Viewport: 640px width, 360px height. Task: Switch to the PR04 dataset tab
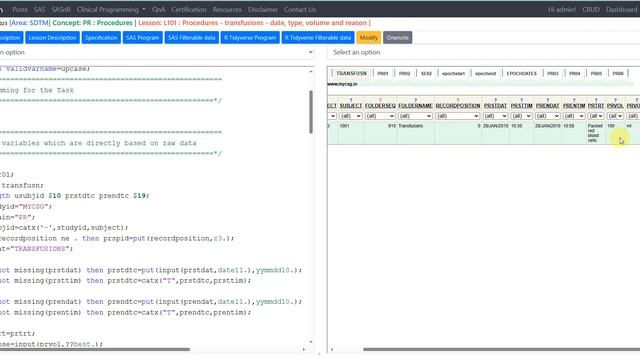[574, 73]
